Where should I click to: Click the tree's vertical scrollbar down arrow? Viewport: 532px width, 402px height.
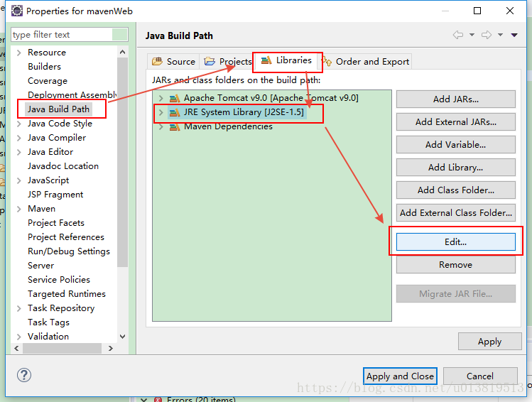(x=122, y=337)
